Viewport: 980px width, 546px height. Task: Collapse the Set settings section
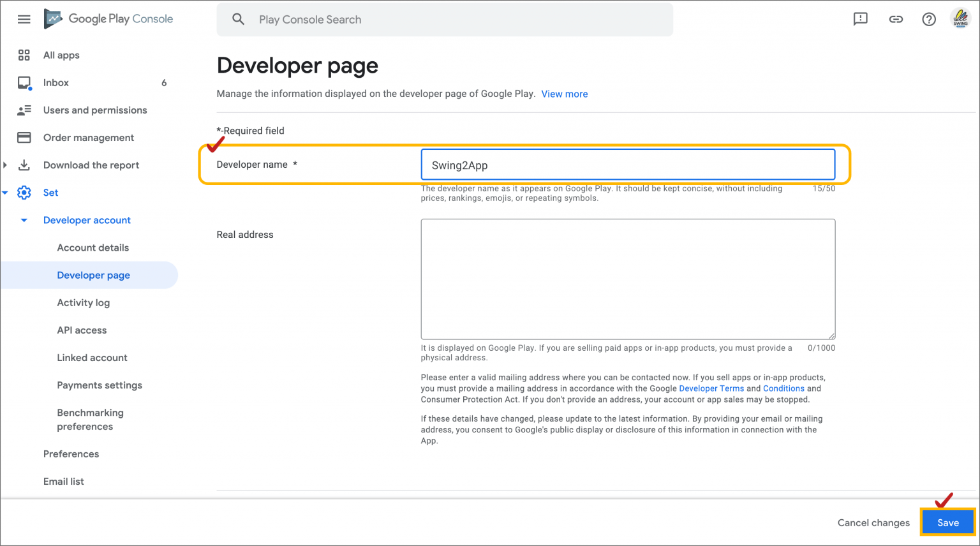[5, 192]
